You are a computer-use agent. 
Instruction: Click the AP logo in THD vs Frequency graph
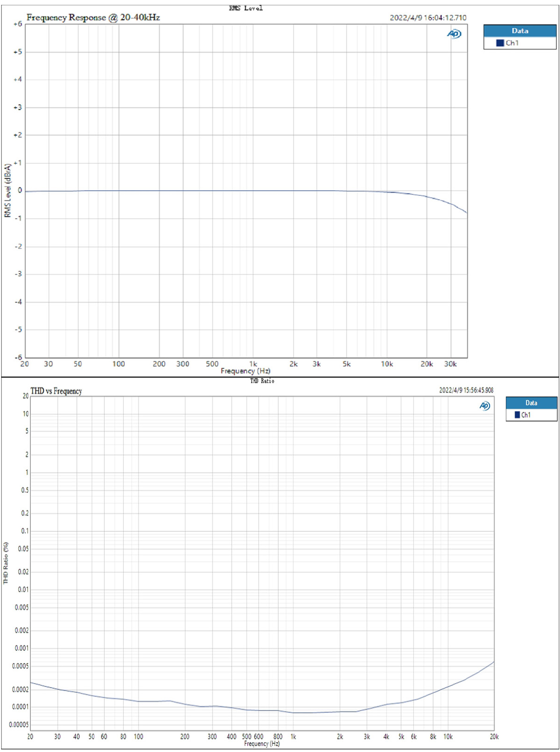pos(485,406)
